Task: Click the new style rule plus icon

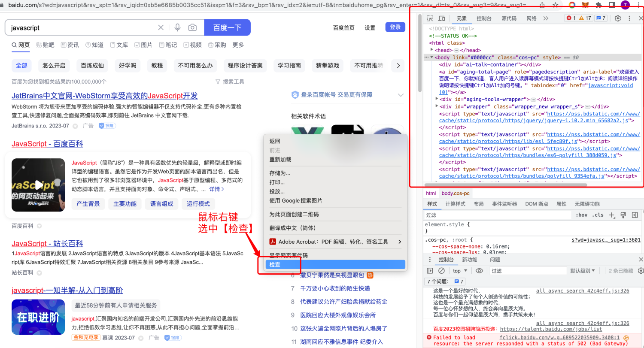Action: click(612, 215)
